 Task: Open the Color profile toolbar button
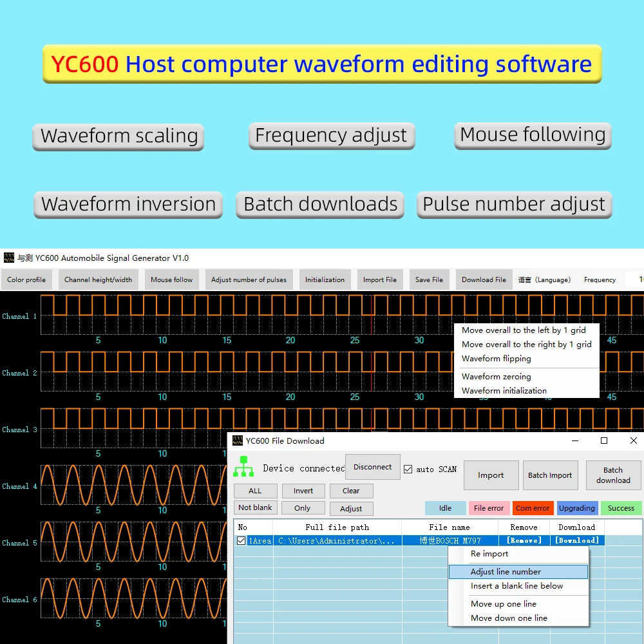(26, 280)
